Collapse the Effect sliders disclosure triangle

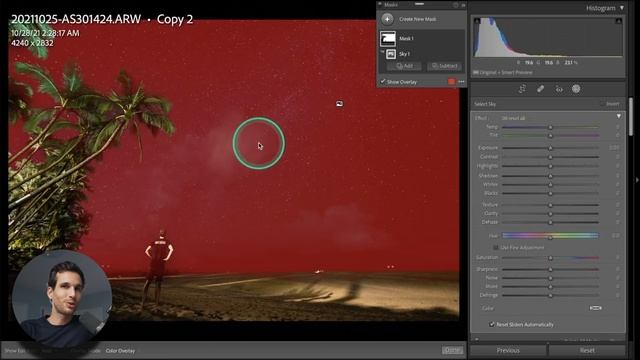coord(619,117)
